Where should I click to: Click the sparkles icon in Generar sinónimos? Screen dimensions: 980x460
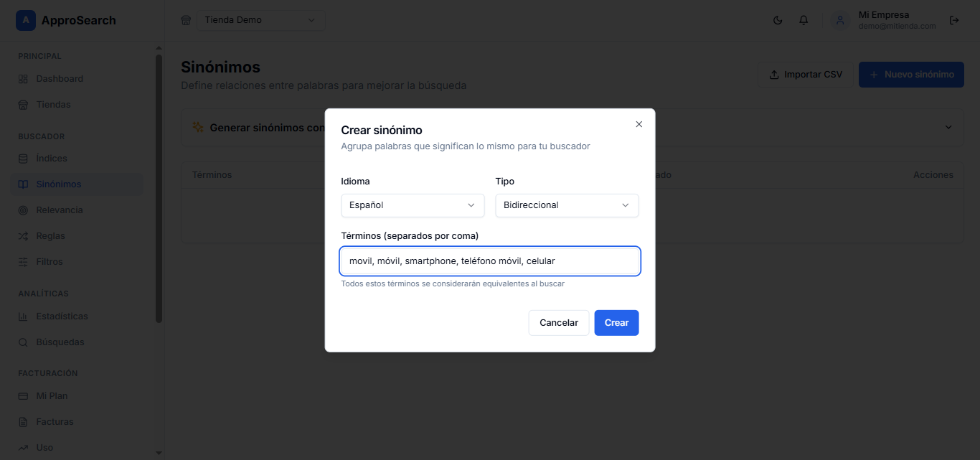pyautogui.click(x=198, y=127)
